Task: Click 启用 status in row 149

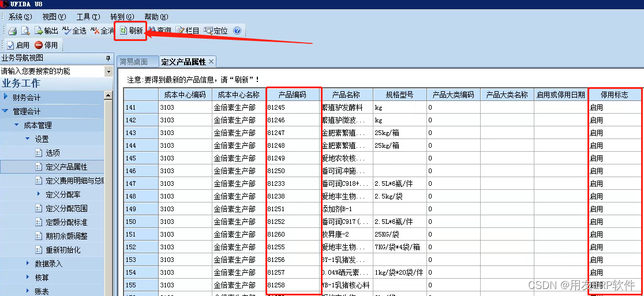Action: coord(615,209)
